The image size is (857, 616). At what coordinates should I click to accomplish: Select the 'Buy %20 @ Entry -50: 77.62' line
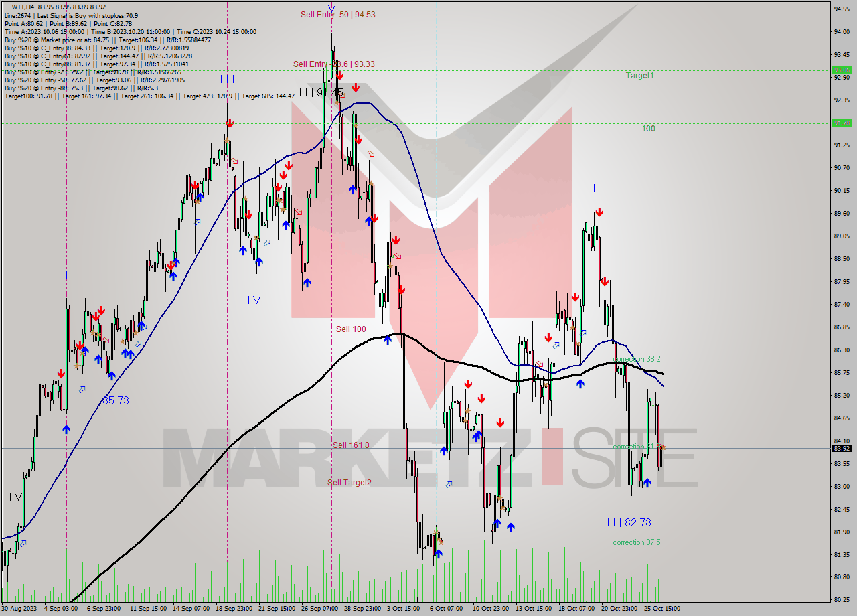[95, 80]
